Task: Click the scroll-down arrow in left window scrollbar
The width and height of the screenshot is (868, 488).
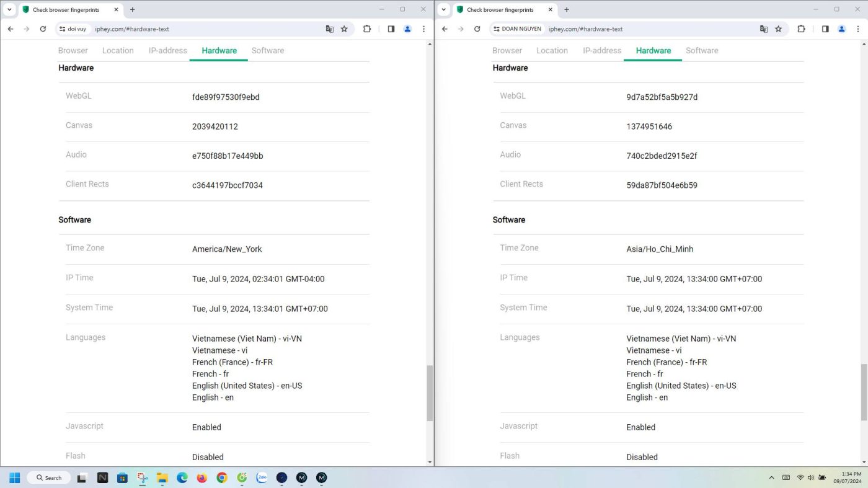Action: [430, 462]
